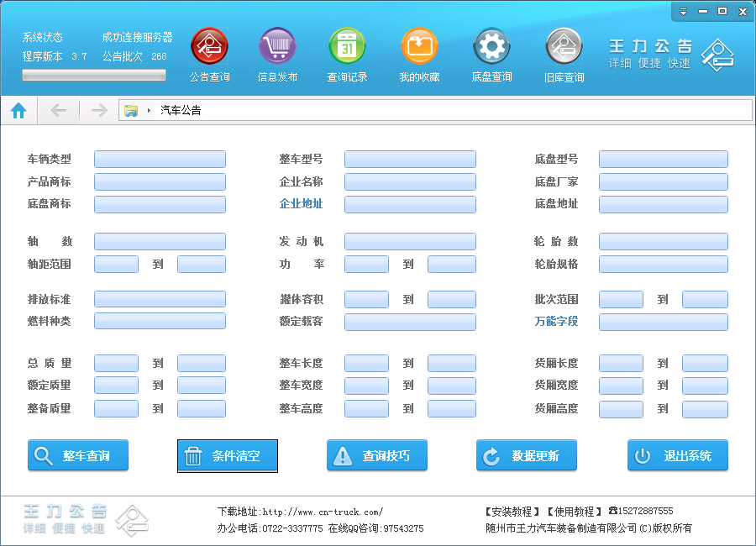Viewport: 756px width, 546px height.
Task: Click the 底盘查询 gear icon
Action: pos(491,46)
